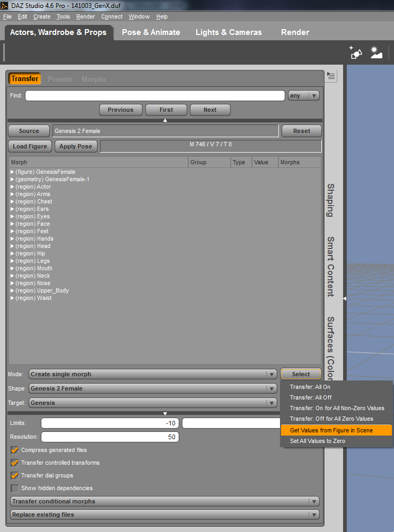The width and height of the screenshot is (394, 532).
Task: Switch to the Morphs tab
Action: [x=94, y=79]
